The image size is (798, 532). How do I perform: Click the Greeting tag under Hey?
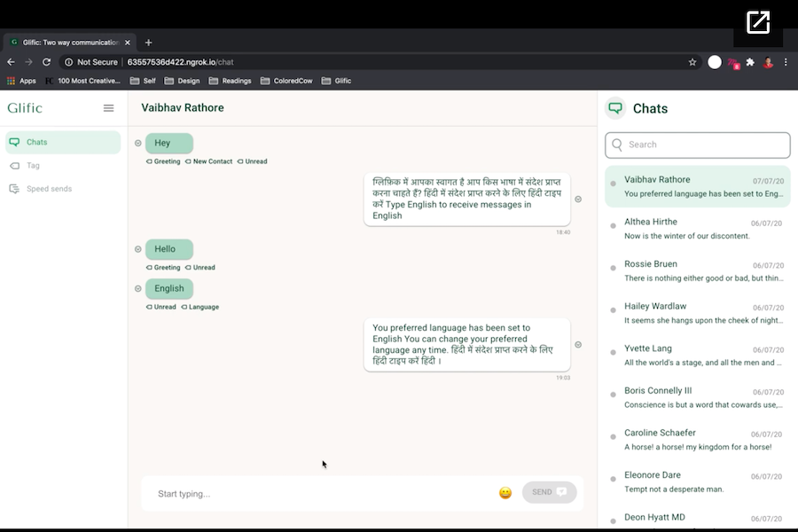tap(163, 161)
